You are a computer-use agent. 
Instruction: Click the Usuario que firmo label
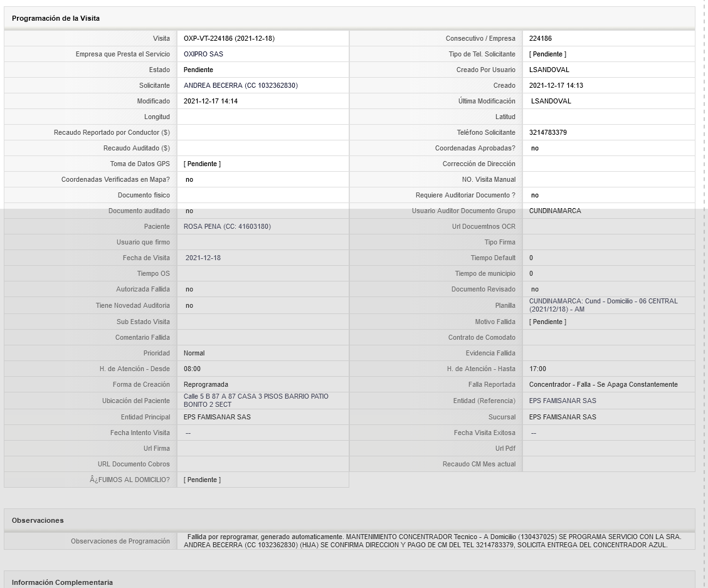(143, 243)
